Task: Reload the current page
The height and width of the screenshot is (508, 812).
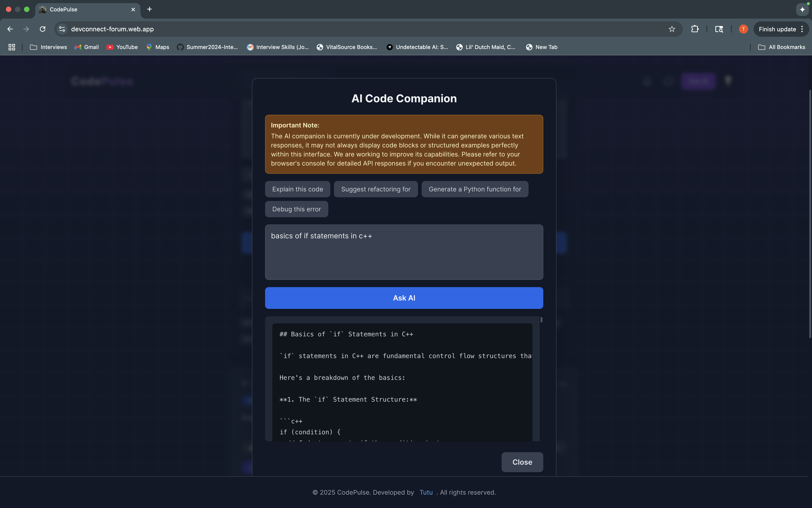Action: click(x=43, y=29)
